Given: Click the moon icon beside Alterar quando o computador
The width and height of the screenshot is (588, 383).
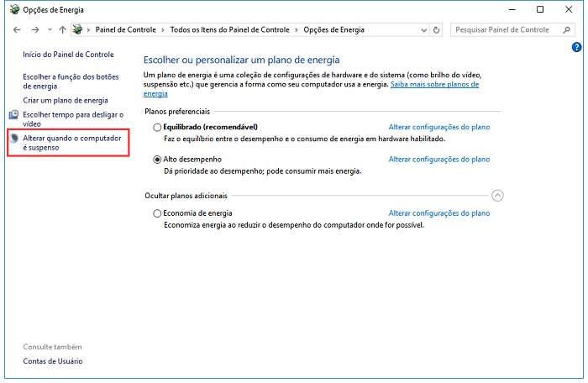Looking at the screenshot, I should point(14,138).
